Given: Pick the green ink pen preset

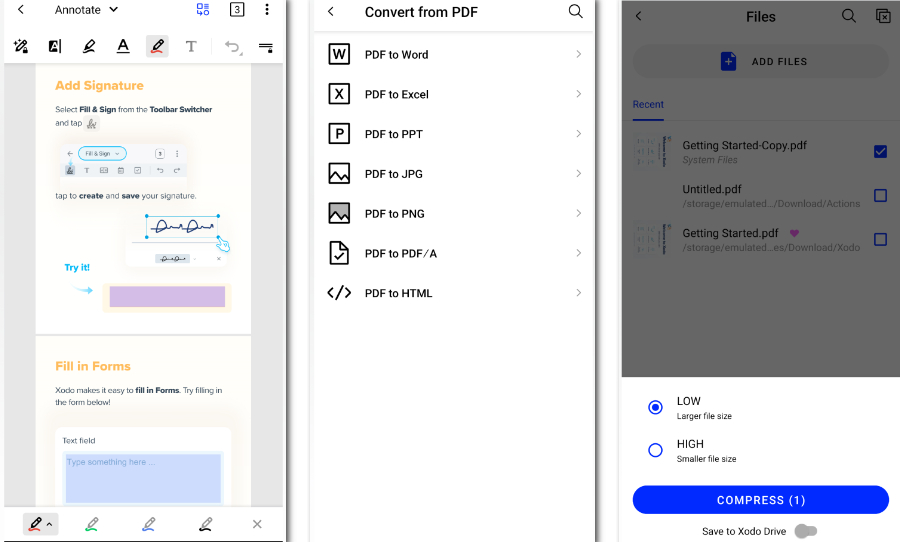Looking at the screenshot, I should [92, 524].
